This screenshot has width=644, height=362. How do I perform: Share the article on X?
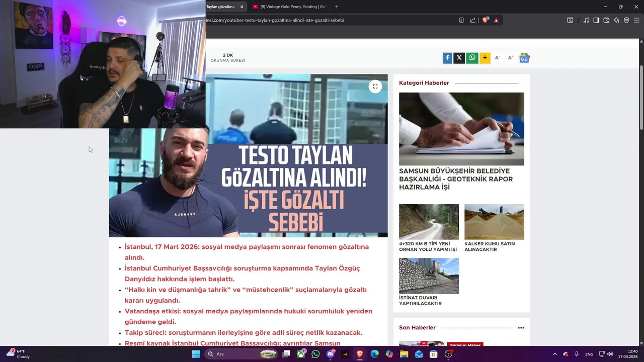point(459,58)
